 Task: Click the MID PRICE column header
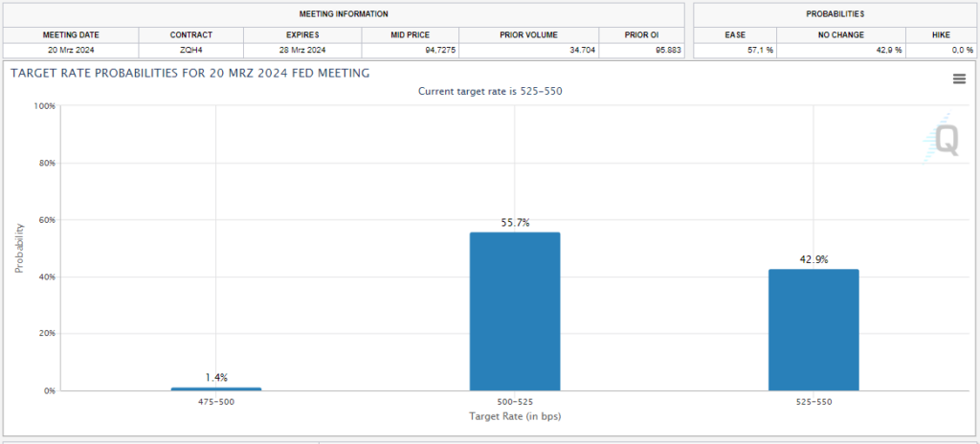click(x=411, y=35)
